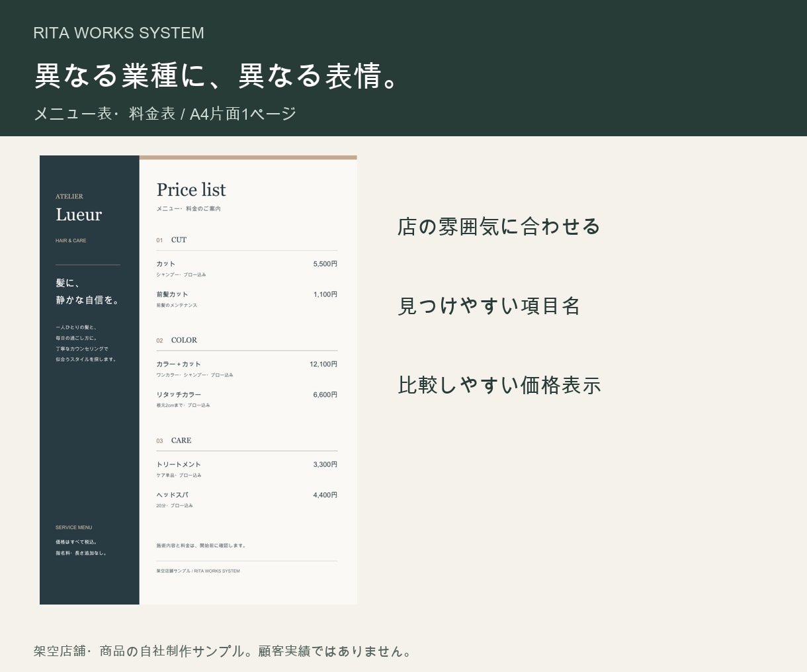Click the 5,500円 price
Screen dimensions: 807x672
(x=325, y=264)
